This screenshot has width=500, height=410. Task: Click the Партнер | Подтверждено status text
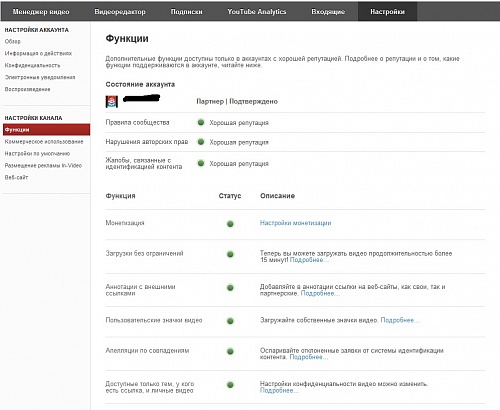(237, 101)
